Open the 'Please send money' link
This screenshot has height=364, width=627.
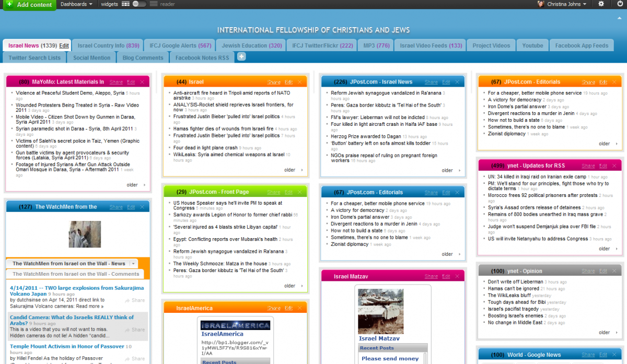pyautogui.click(x=390, y=358)
